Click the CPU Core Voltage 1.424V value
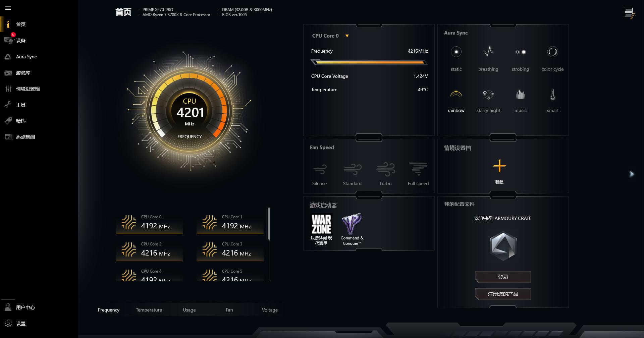 (421, 76)
